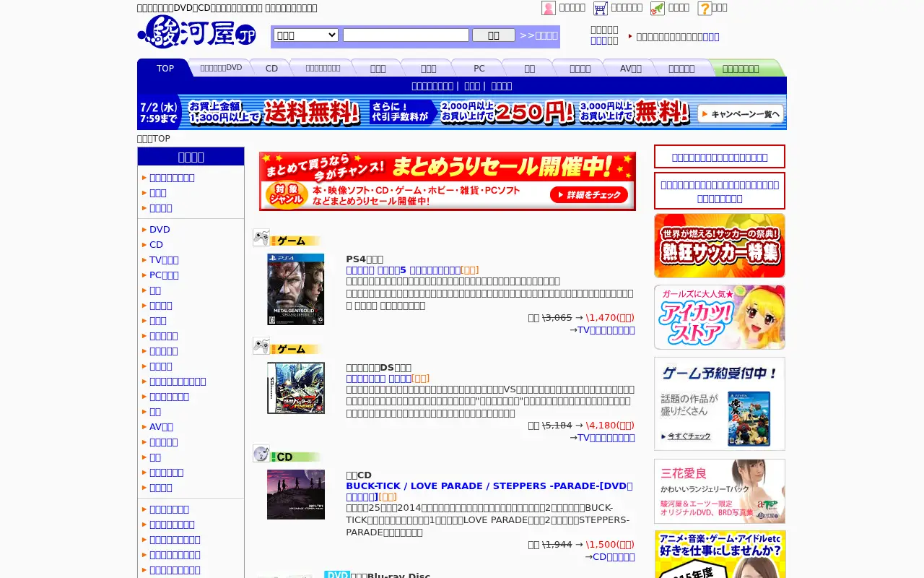Click the green rocket icon in header
The height and width of the screenshot is (578, 924).
click(658, 8)
